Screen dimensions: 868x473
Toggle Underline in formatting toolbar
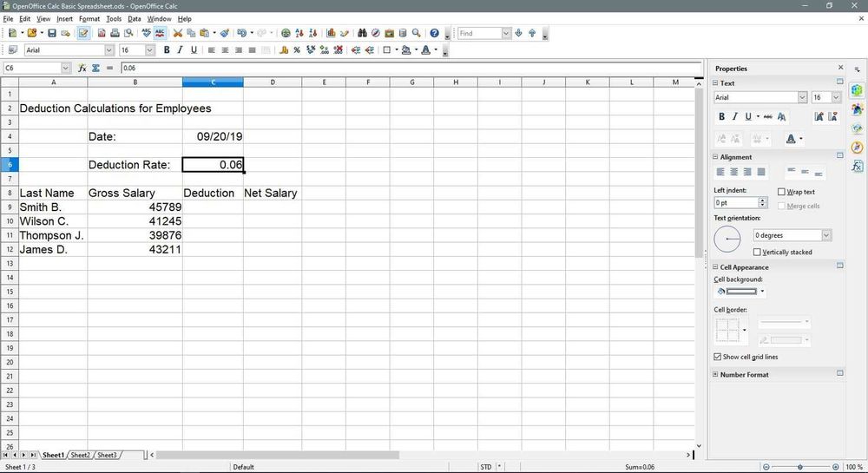click(194, 50)
